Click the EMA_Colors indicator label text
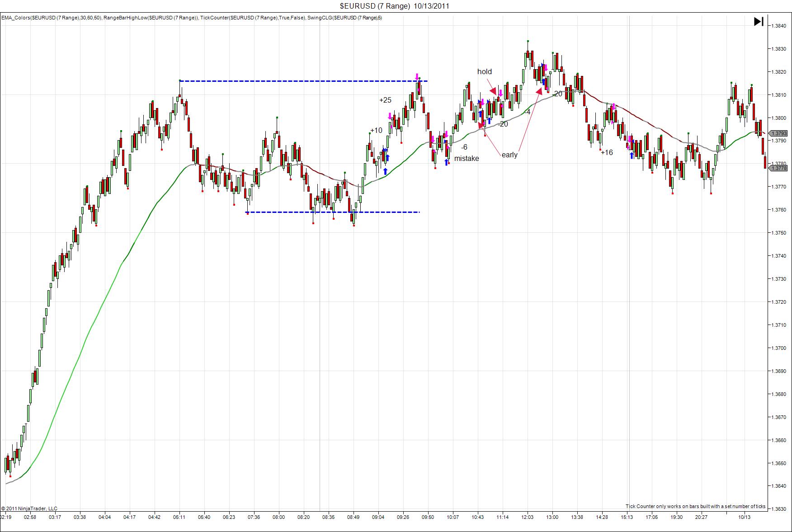This screenshot has height=532, width=792. click(51, 18)
